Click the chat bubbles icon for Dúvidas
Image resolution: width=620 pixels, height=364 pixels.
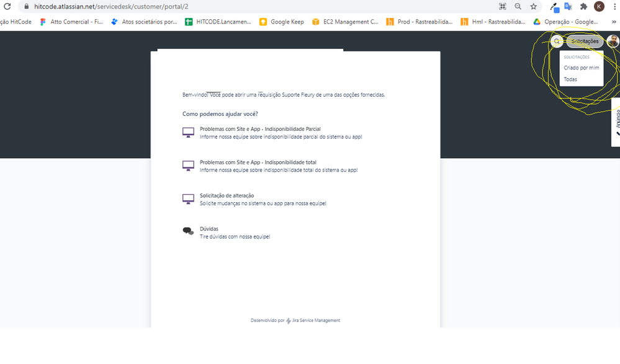(188, 231)
